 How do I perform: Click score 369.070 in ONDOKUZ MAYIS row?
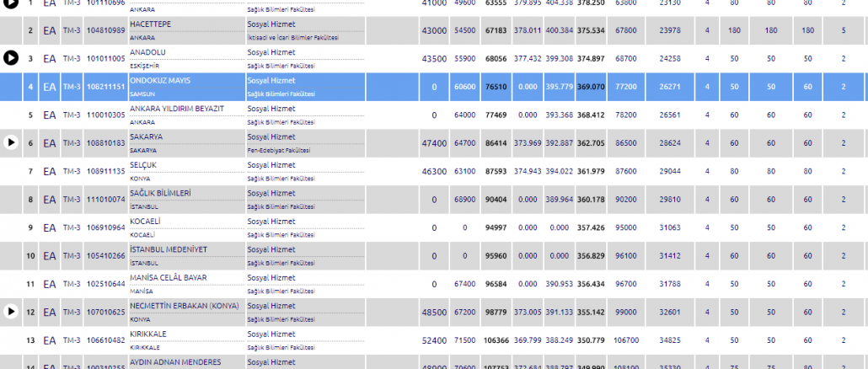[x=592, y=87]
